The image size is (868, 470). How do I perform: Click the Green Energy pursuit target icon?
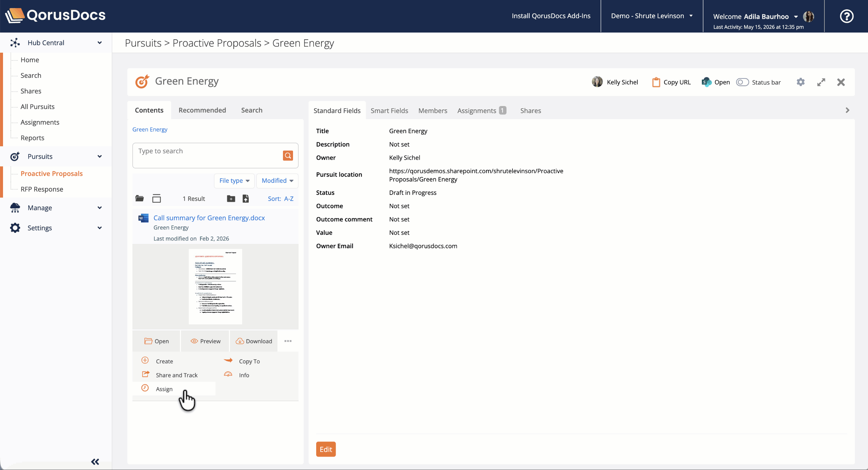pyautogui.click(x=142, y=82)
